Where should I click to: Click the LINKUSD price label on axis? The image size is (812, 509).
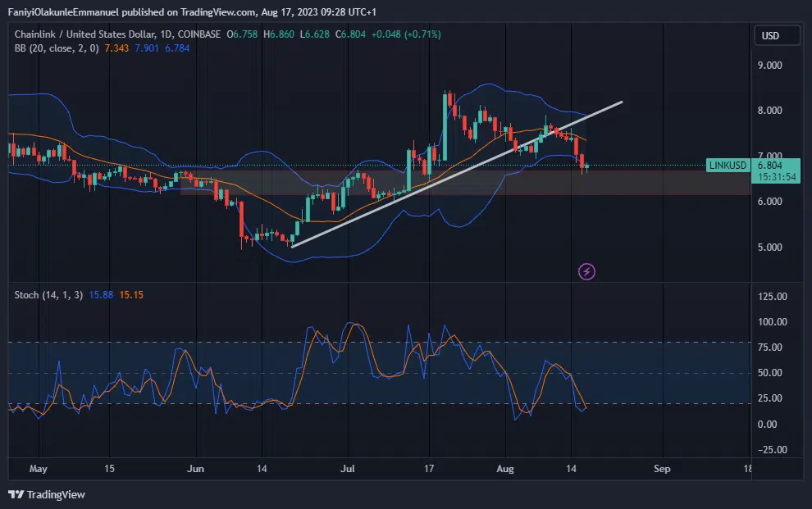[728, 165]
